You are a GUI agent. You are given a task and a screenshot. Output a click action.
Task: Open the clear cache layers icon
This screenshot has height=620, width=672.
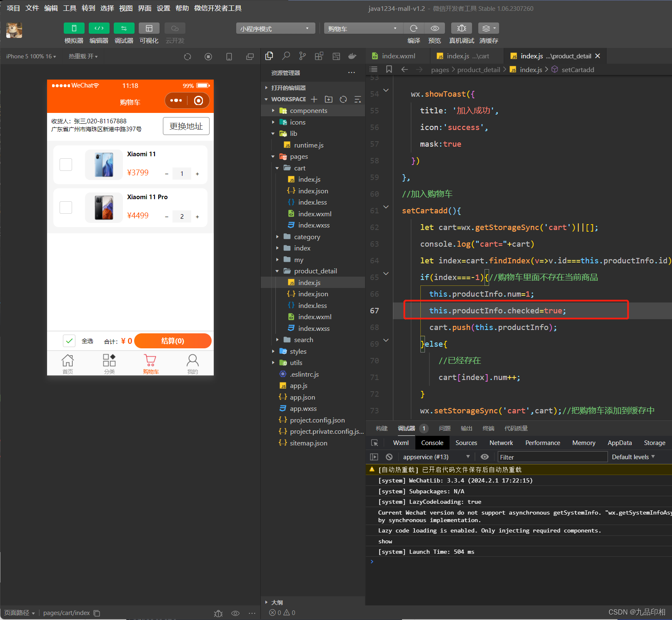point(489,28)
